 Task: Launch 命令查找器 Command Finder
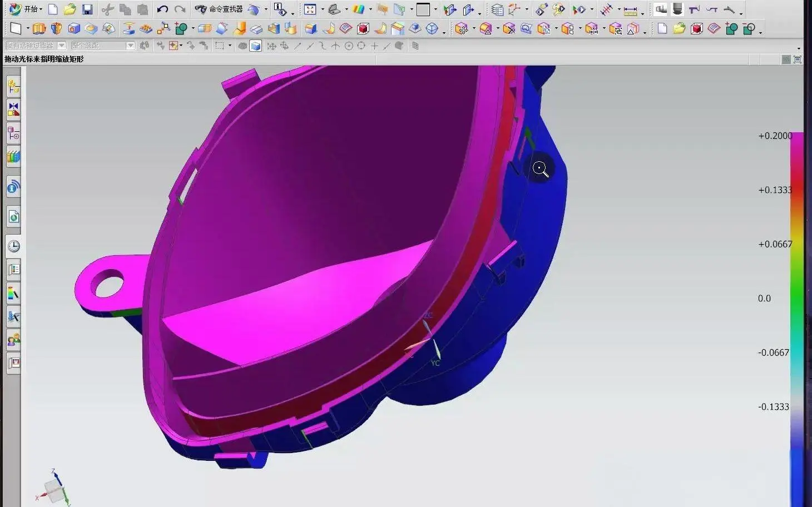[222, 9]
